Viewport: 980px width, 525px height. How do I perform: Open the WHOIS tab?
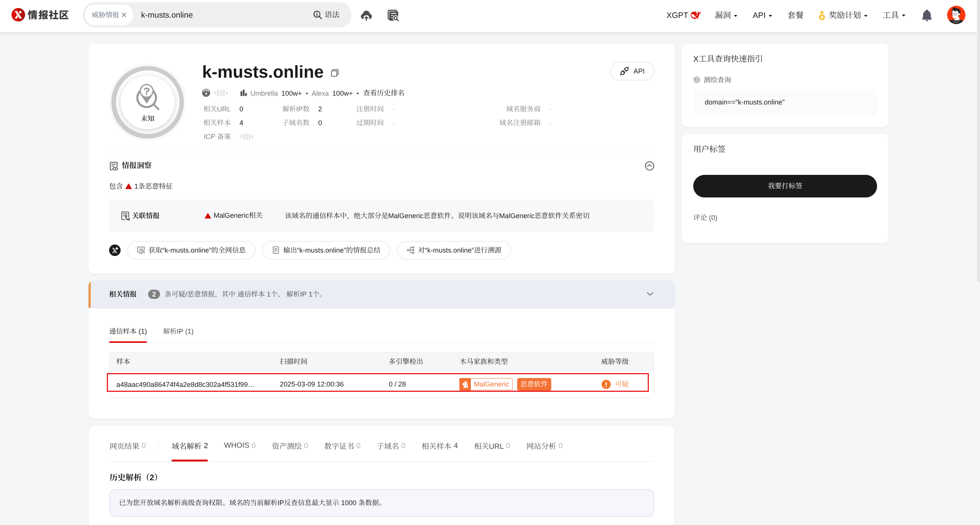(x=240, y=445)
